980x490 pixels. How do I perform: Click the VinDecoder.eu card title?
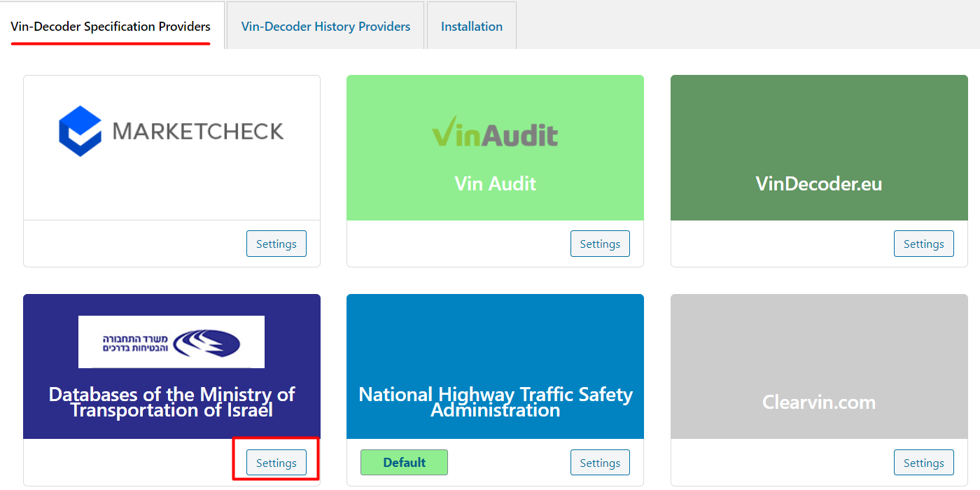coord(818,183)
